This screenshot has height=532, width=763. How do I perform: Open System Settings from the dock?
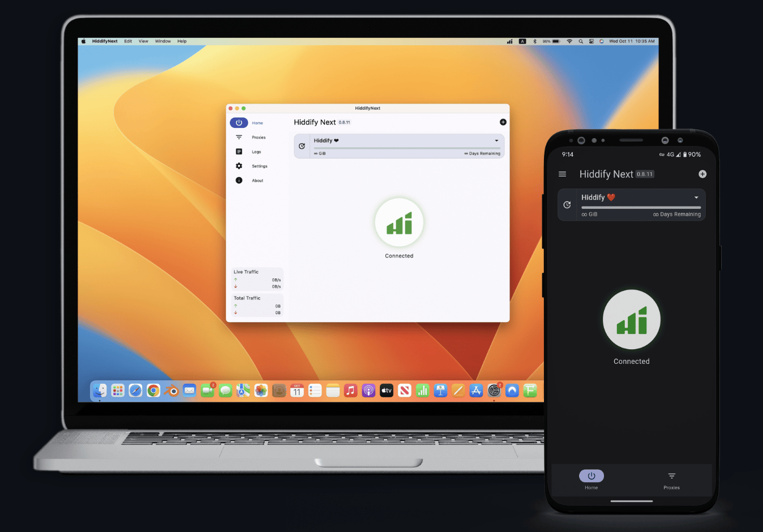click(494, 391)
